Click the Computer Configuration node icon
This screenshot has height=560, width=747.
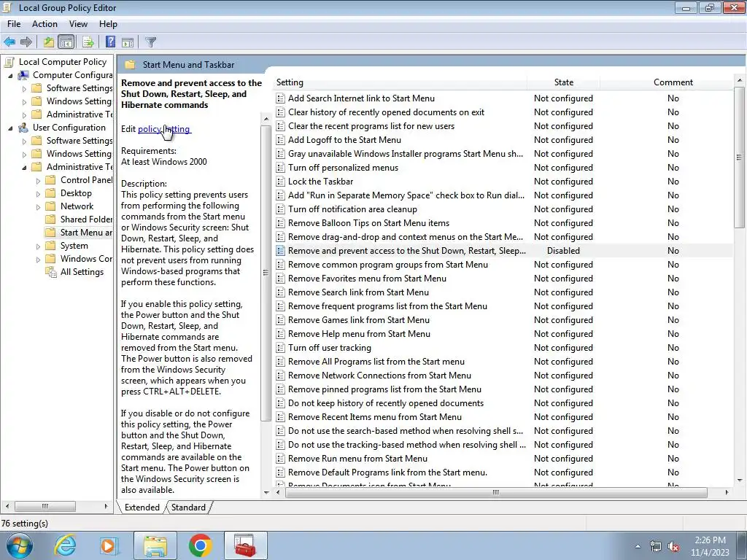23,75
